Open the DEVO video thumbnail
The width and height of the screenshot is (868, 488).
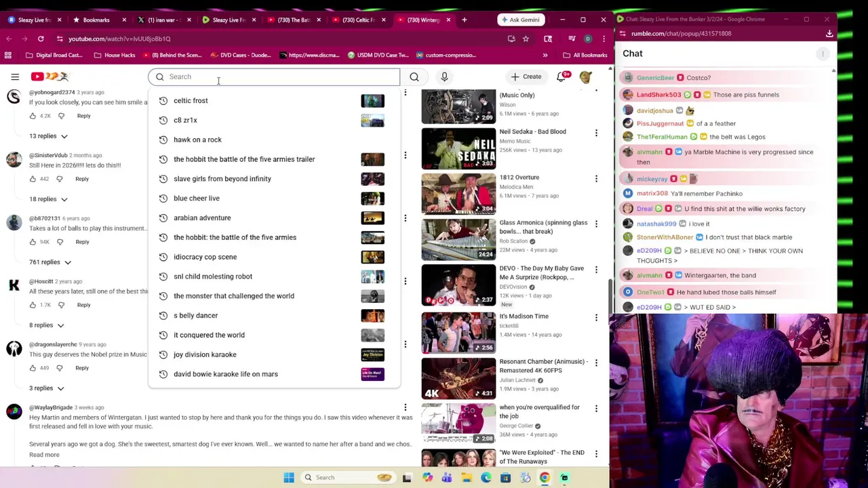458,285
